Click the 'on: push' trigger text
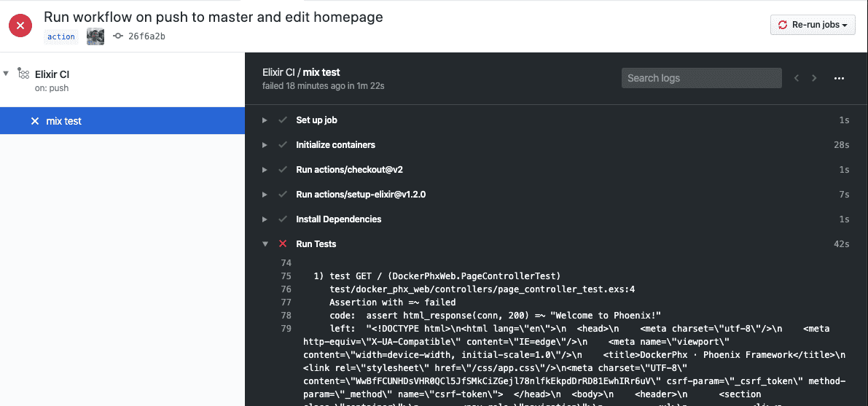This screenshot has height=406, width=868. [52, 88]
